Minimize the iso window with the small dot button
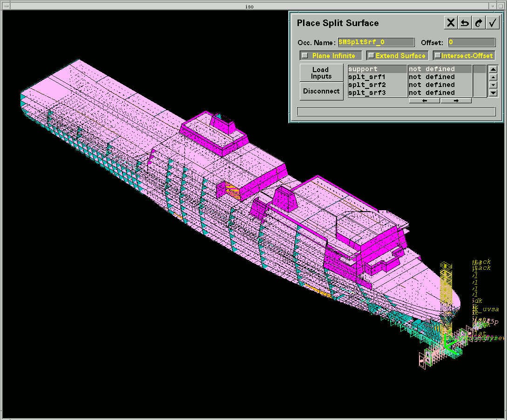Viewport: 507px width, 420px height. (493, 6)
